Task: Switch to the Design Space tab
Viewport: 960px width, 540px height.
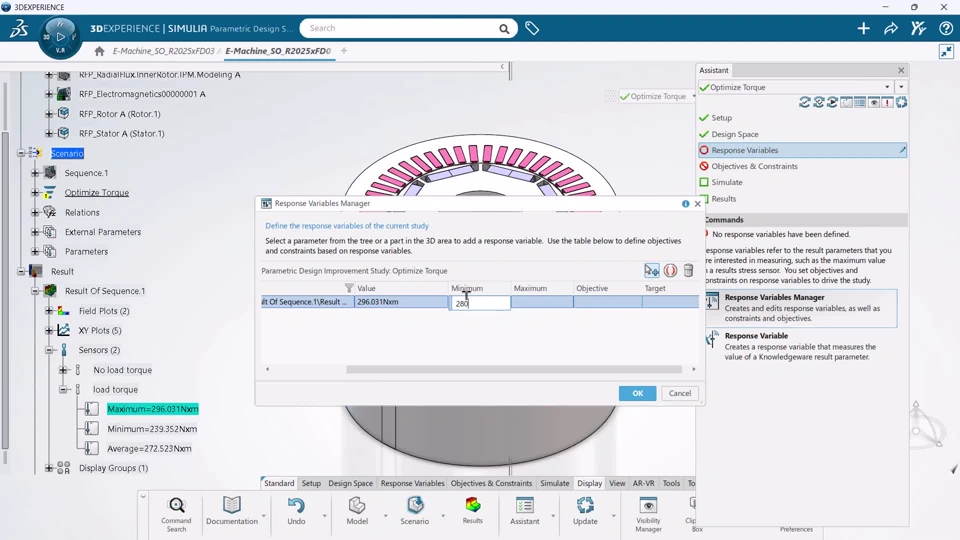Action: pos(350,483)
